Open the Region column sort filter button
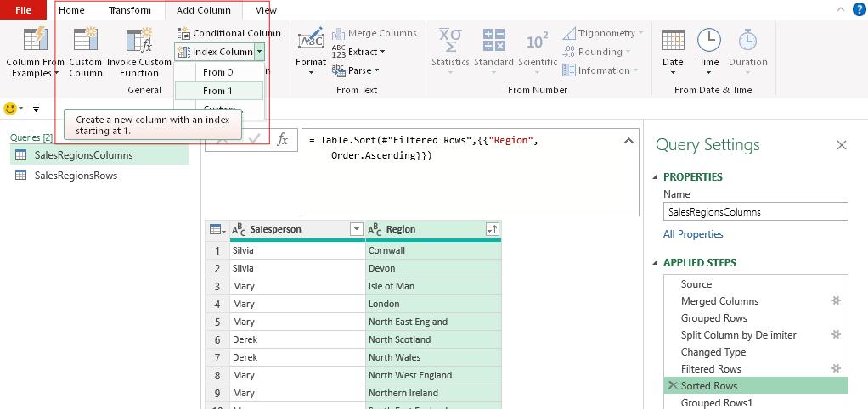 [492, 229]
